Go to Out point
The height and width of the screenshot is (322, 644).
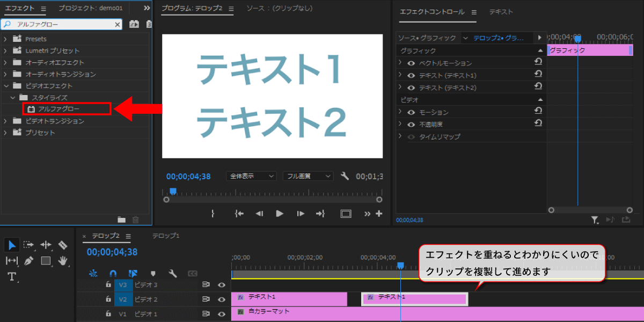320,214
